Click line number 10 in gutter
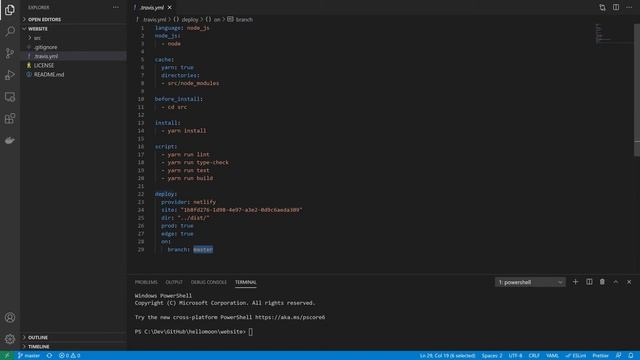The image size is (640, 360). pos(141,99)
